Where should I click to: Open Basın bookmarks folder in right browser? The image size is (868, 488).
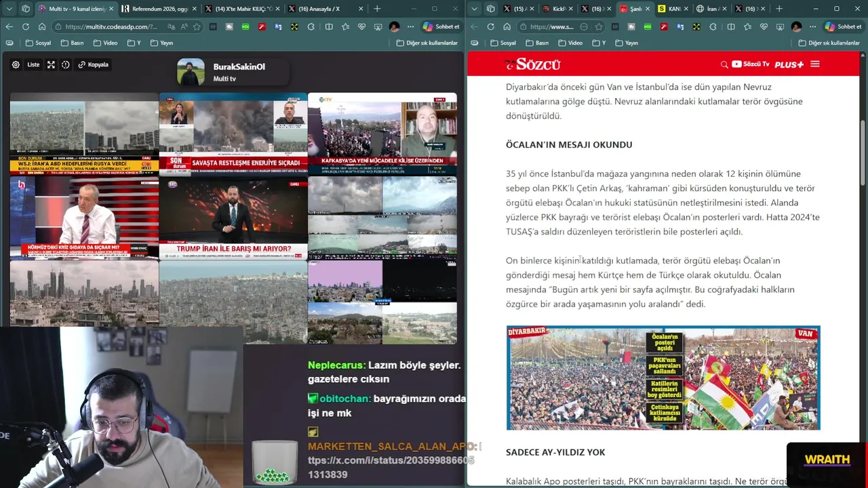[x=537, y=43]
